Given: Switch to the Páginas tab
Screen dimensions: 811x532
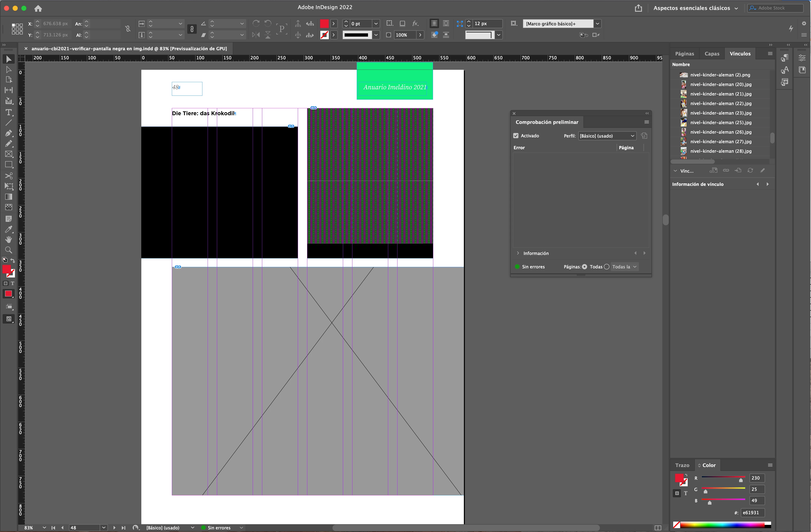Looking at the screenshot, I should pos(684,54).
